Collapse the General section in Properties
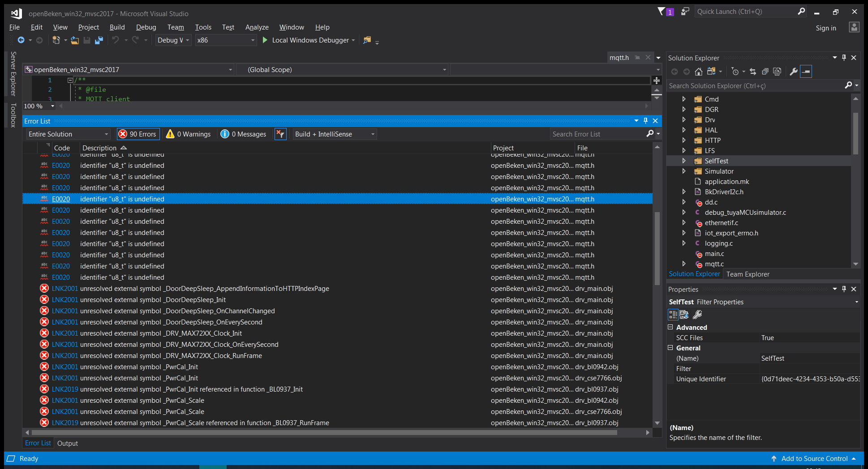This screenshot has height=469, width=868. (x=670, y=348)
